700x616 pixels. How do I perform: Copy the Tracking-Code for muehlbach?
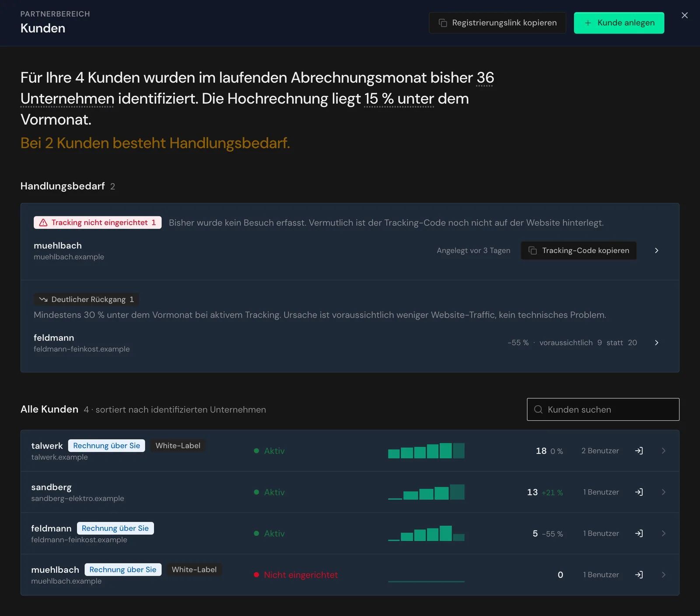tap(579, 251)
